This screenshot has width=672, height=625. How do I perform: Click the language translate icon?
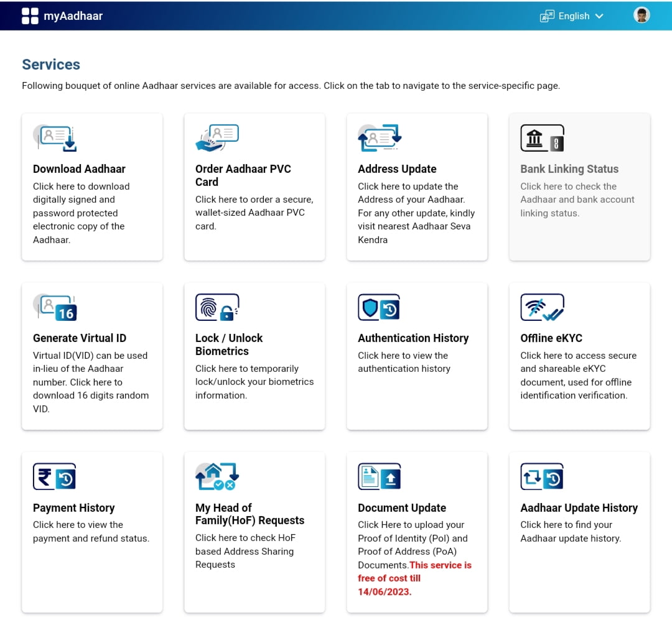(x=547, y=16)
